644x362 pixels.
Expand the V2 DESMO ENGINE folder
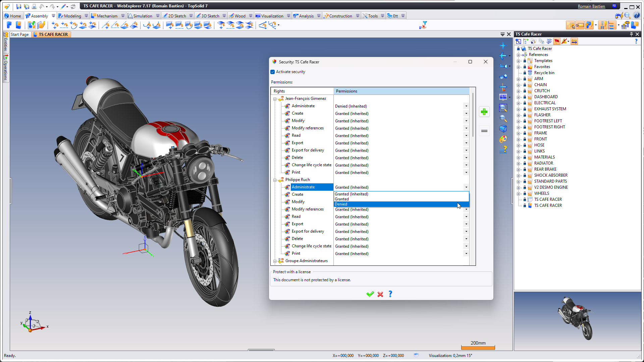(519, 187)
